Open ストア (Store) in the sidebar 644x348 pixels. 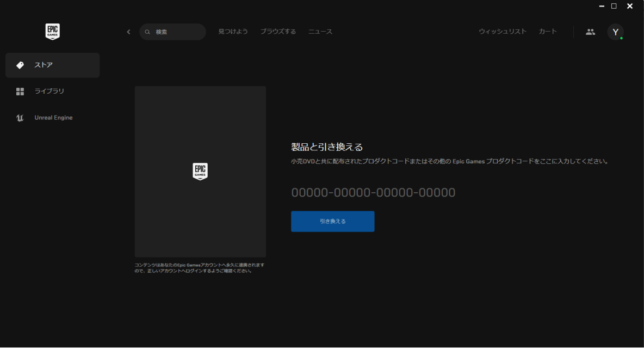coord(52,65)
